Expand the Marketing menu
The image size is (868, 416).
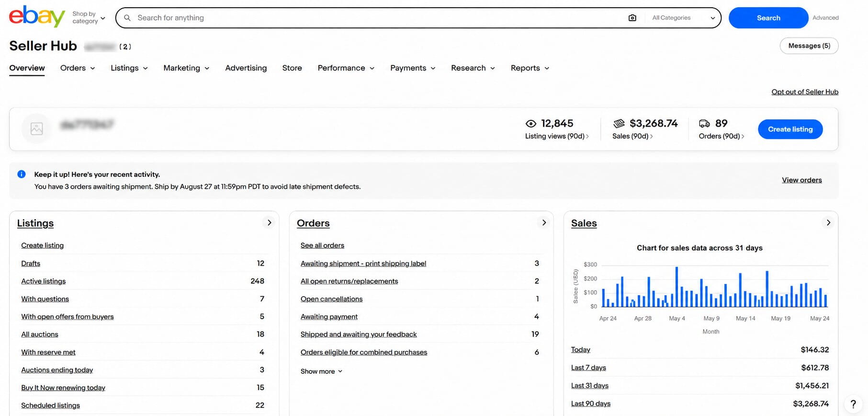click(186, 68)
